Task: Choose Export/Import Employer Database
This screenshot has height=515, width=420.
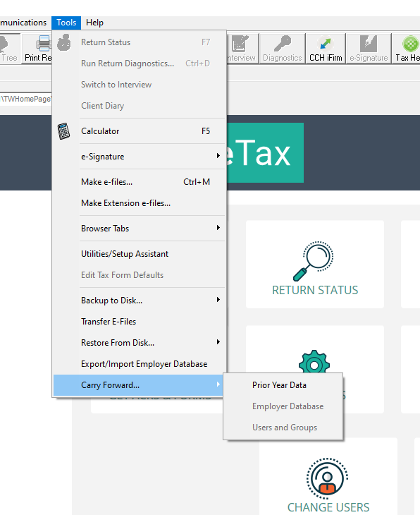Action: 140,364
